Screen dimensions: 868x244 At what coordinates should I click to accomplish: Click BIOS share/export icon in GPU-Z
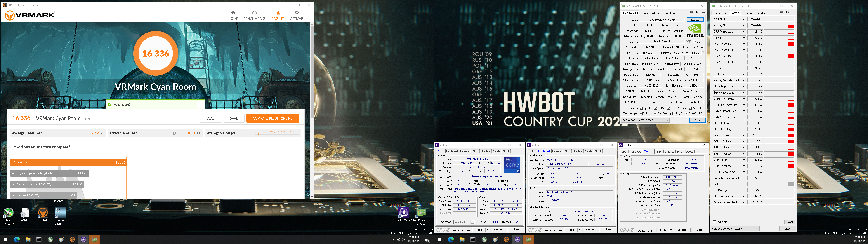point(688,42)
